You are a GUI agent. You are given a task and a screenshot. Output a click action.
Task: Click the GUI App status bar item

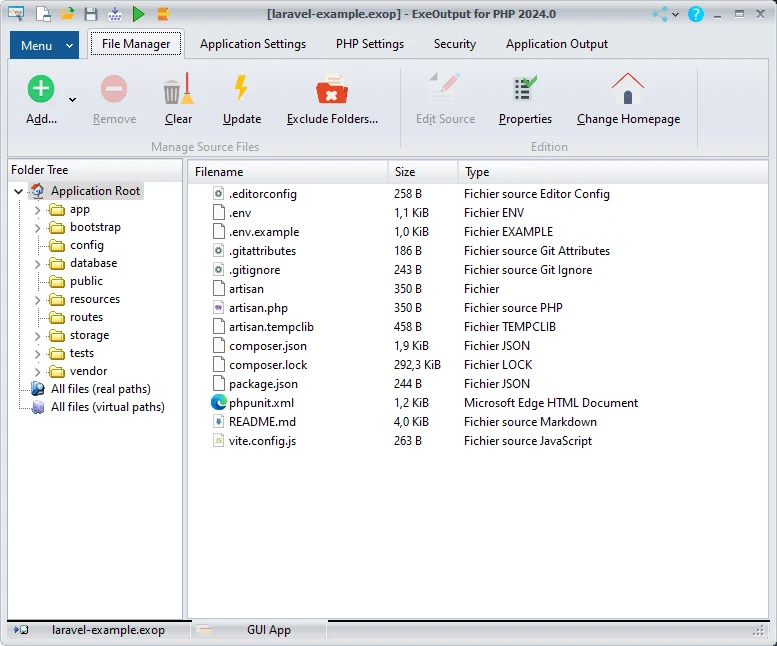click(x=268, y=630)
